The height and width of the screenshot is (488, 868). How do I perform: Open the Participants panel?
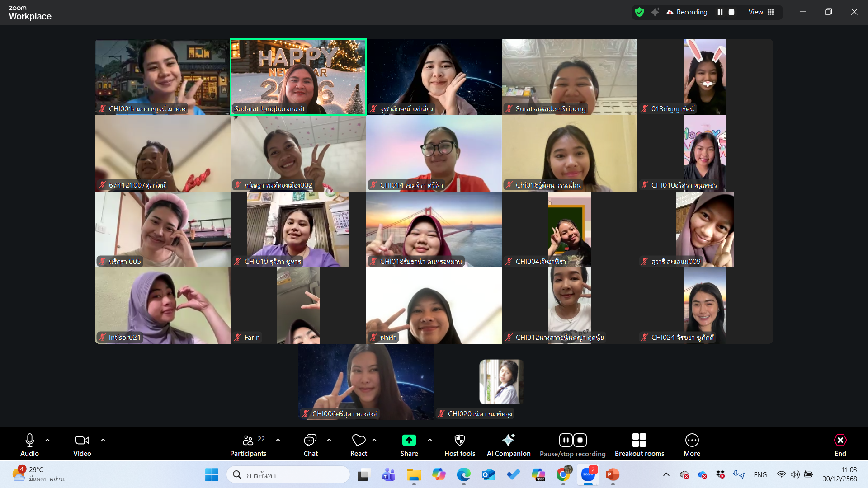(x=248, y=445)
